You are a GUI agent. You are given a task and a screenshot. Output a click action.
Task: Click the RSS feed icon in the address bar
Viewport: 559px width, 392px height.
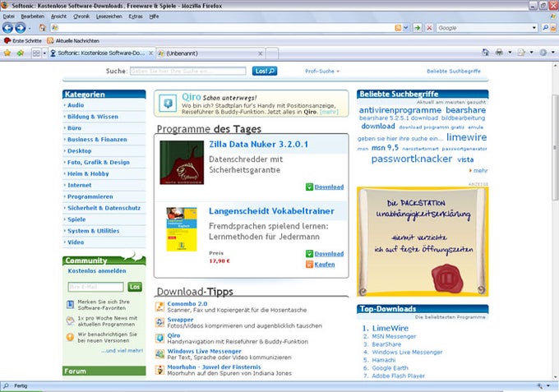pyautogui.click(x=398, y=28)
